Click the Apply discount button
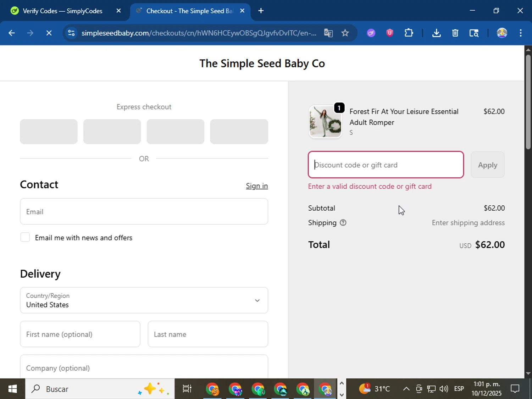This screenshot has width=532, height=399. [x=488, y=165]
